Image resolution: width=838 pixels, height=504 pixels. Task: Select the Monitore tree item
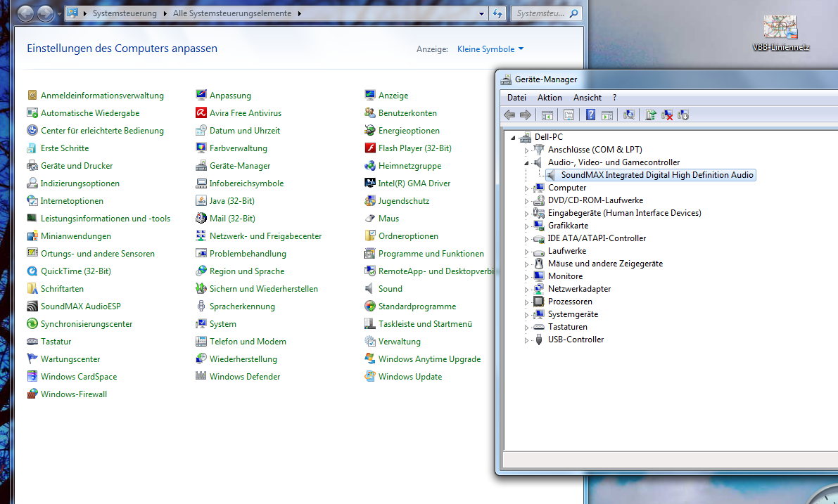click(566, 276)
